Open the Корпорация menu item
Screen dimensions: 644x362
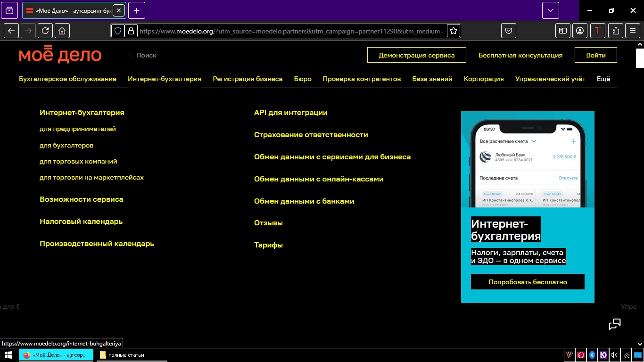(484, 79)
